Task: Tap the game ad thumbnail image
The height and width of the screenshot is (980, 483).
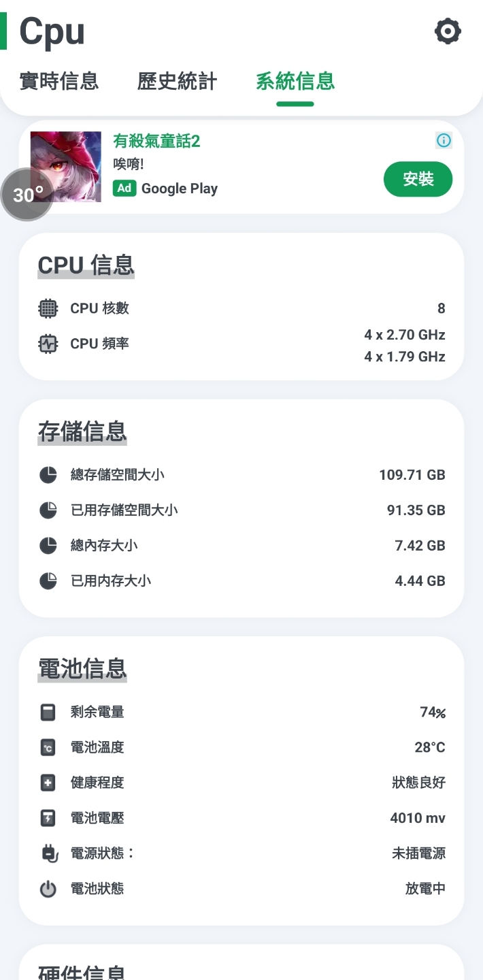Action: coord(66,167)
